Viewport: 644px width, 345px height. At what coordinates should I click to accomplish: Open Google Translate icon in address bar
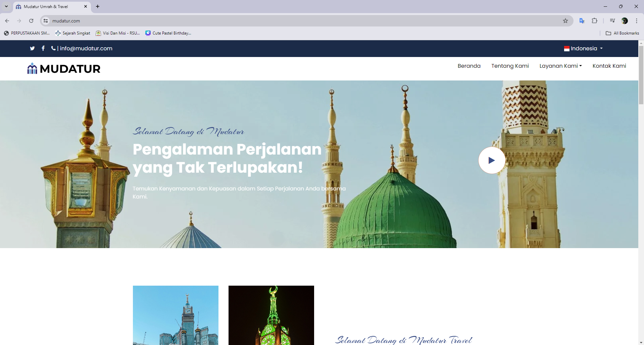click(582, 21)
